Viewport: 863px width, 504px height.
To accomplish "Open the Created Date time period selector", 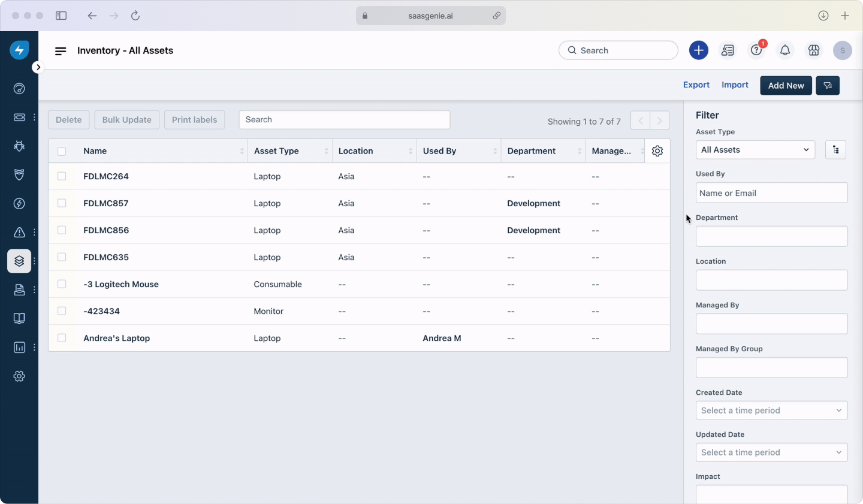I will (x=771, y=411).
